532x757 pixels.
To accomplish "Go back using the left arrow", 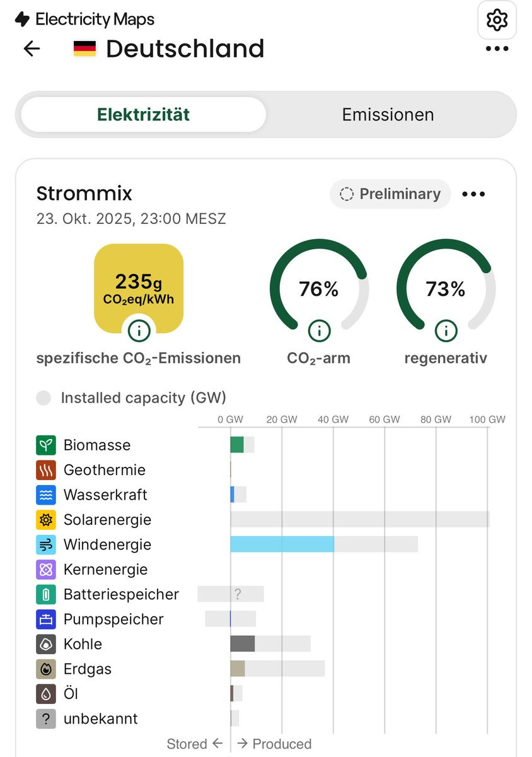I will pyautogui.click(x=32, y=49).
